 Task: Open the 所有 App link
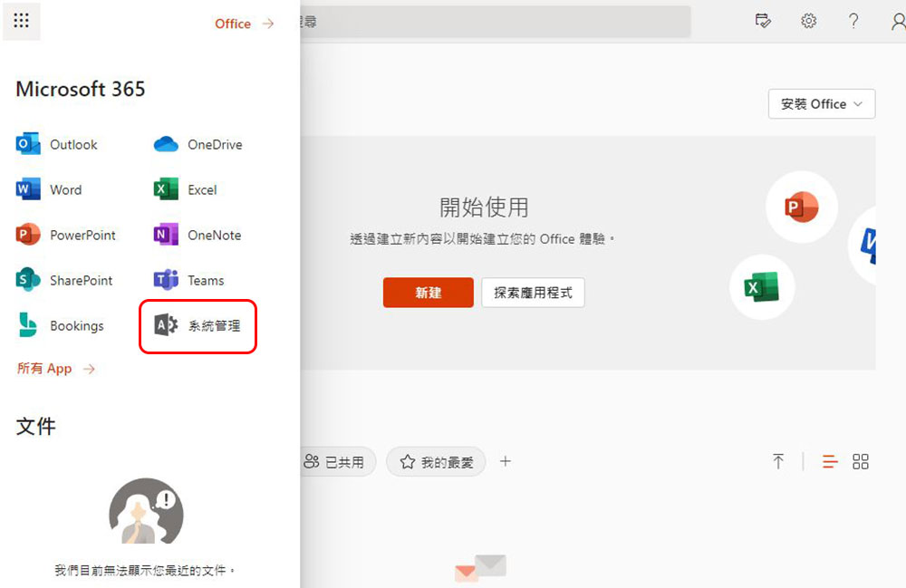(x=55, y=369)
